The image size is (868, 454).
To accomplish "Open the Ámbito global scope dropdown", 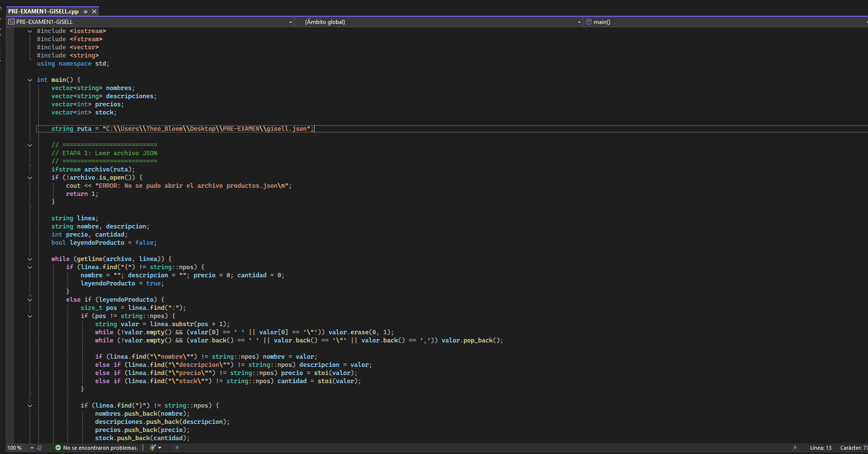I will pyautogui.click(x=579, y=22).
